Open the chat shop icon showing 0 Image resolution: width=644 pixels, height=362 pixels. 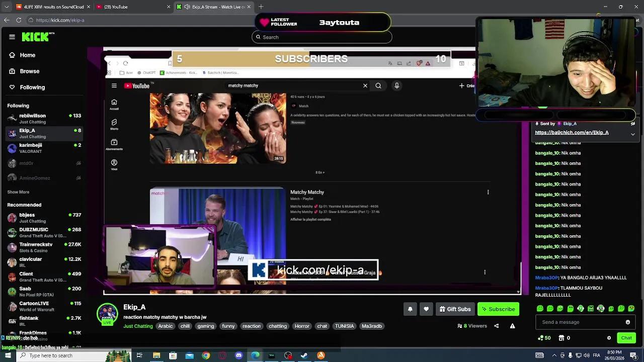[x=565, y=338]
